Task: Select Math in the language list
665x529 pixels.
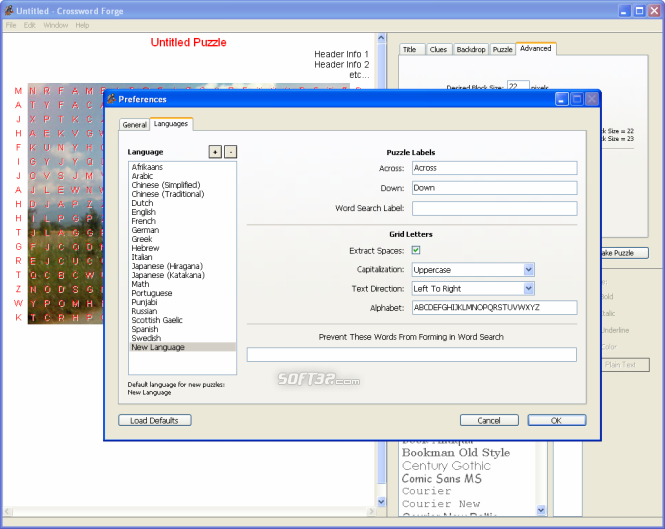Action: pos(182,284)
